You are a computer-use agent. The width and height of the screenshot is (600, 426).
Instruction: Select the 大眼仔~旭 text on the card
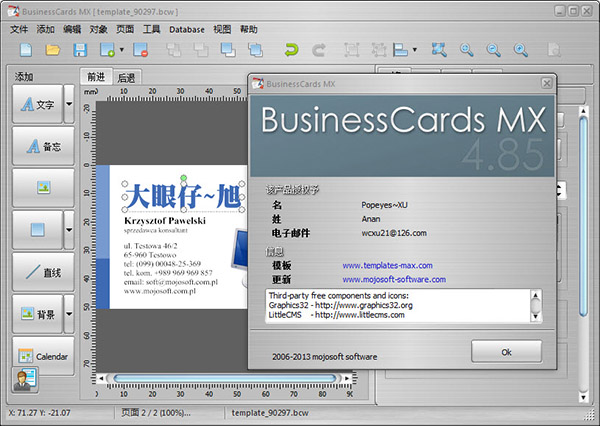[x=181, y=193]
